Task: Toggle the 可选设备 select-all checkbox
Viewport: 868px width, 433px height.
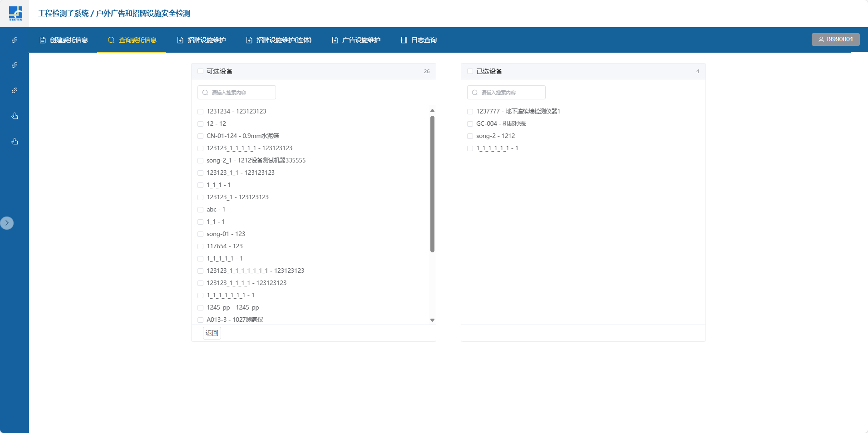Action: click(200, 71)
